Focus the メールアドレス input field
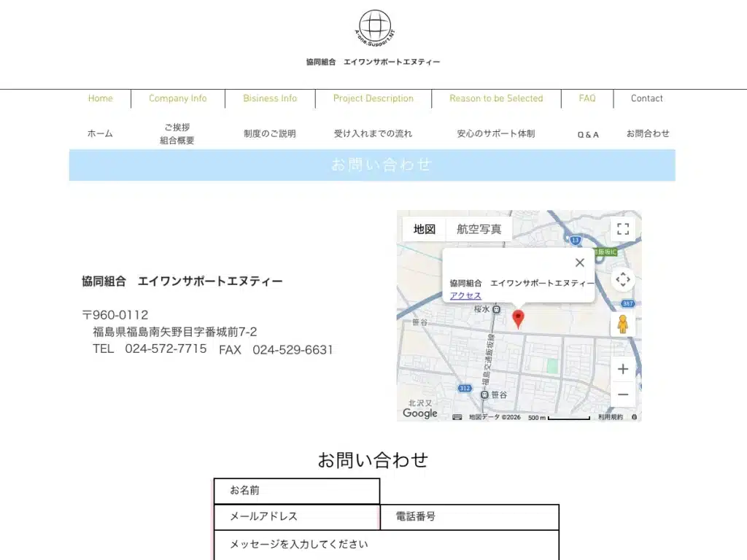This screenshot has height=560, width=747. click(297, 517)
